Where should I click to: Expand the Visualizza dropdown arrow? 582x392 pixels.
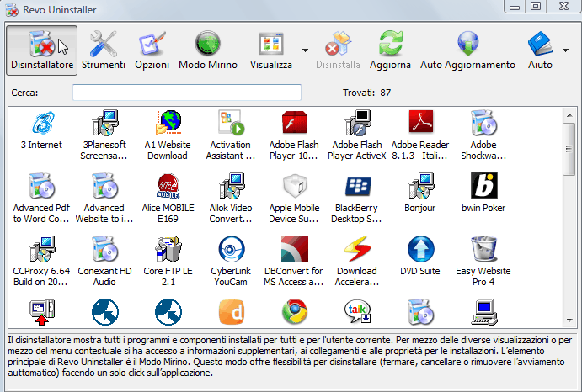click(x=305, y=50)
